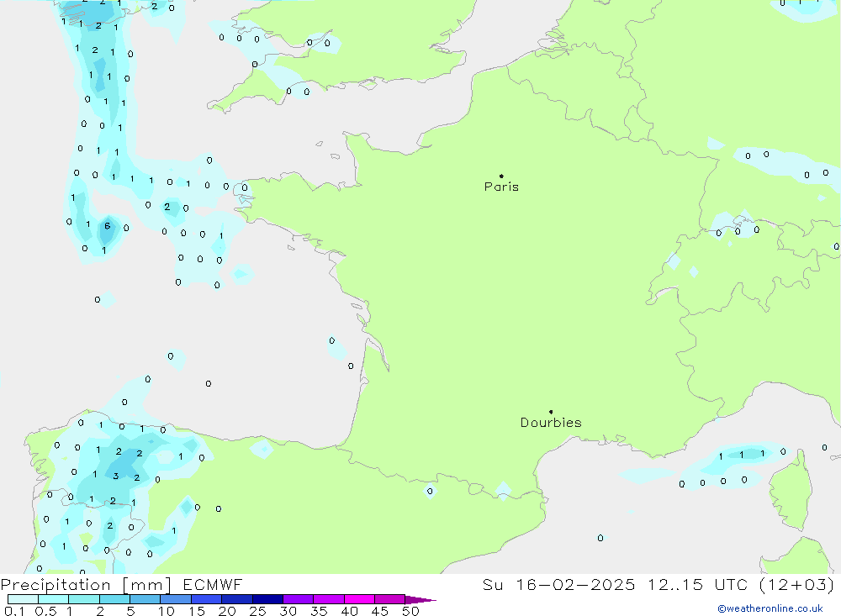
Task: Pick the 20–25 mm legend color swatch
Action: click(x=237, y=599)
